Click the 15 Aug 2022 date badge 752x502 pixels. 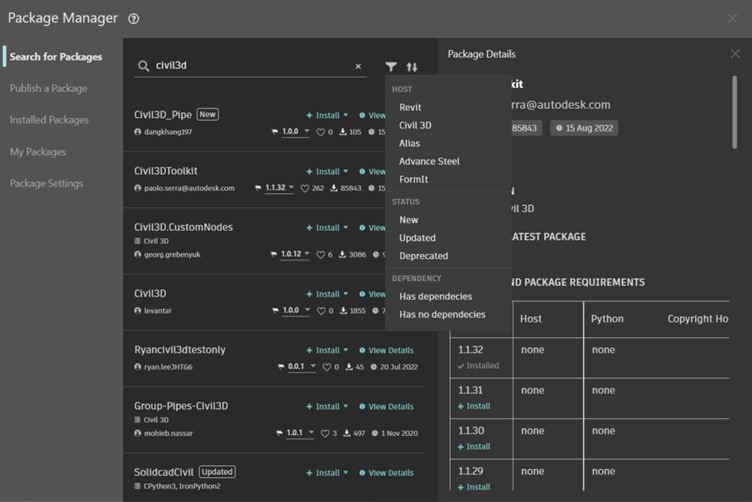pyautogui.click(x=584, y=128)
